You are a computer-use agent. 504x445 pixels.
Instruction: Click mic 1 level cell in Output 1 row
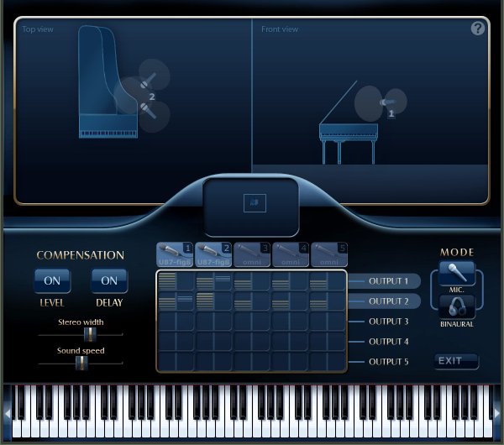(167, 281)
